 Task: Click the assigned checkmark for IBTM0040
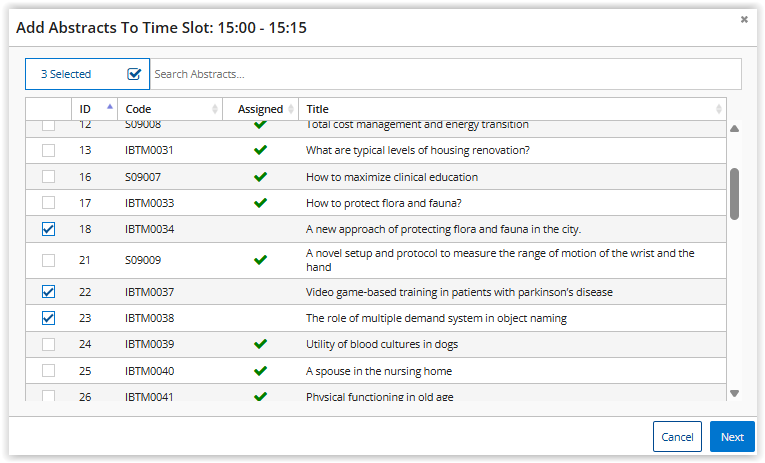(261, 371)
